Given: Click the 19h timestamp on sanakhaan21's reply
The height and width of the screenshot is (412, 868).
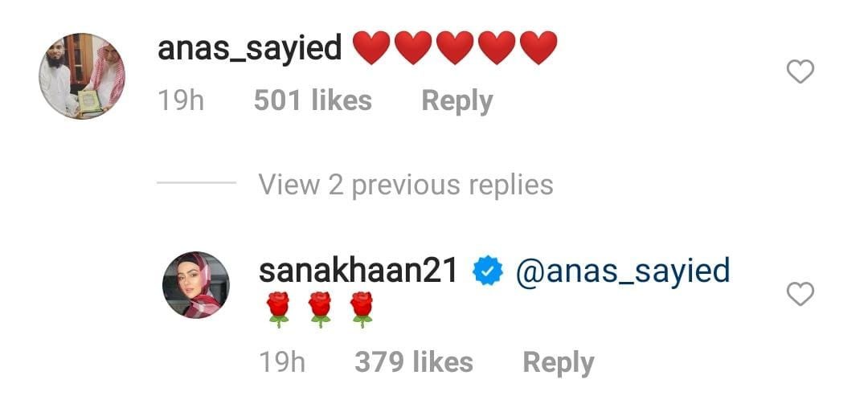Looking at the screenshot, I should (282, 362).
